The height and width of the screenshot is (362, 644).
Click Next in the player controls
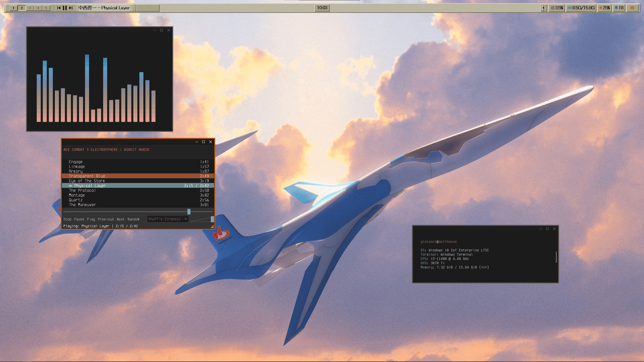[120, 219]
